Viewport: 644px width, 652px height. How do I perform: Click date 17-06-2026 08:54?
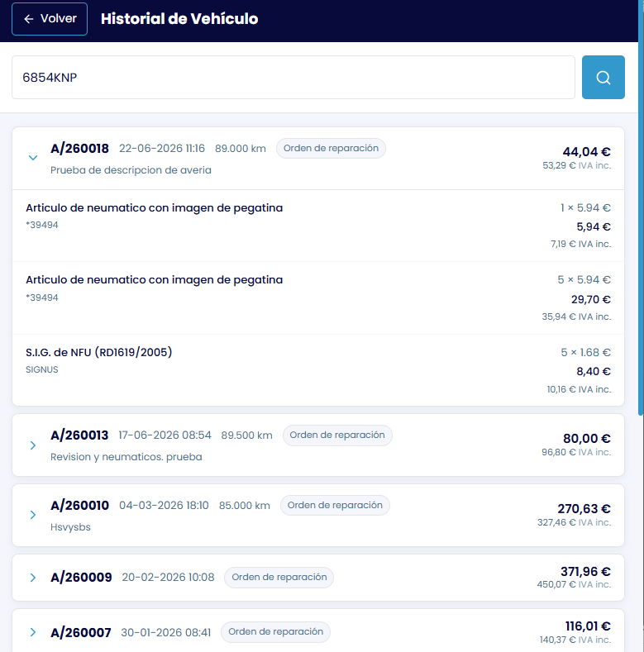tap(165, 435)
